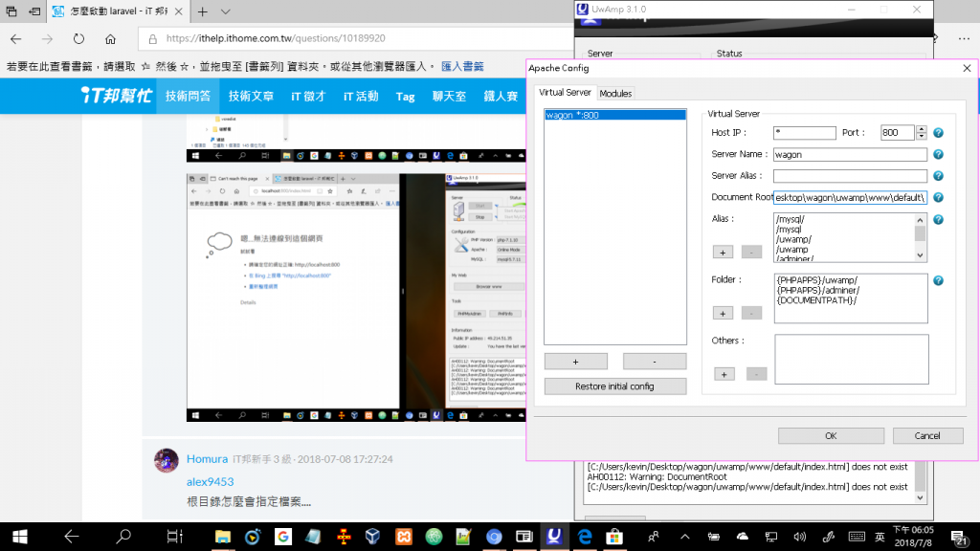
Task: Switch to Modules tab
Action: click(x=615, y=93)
